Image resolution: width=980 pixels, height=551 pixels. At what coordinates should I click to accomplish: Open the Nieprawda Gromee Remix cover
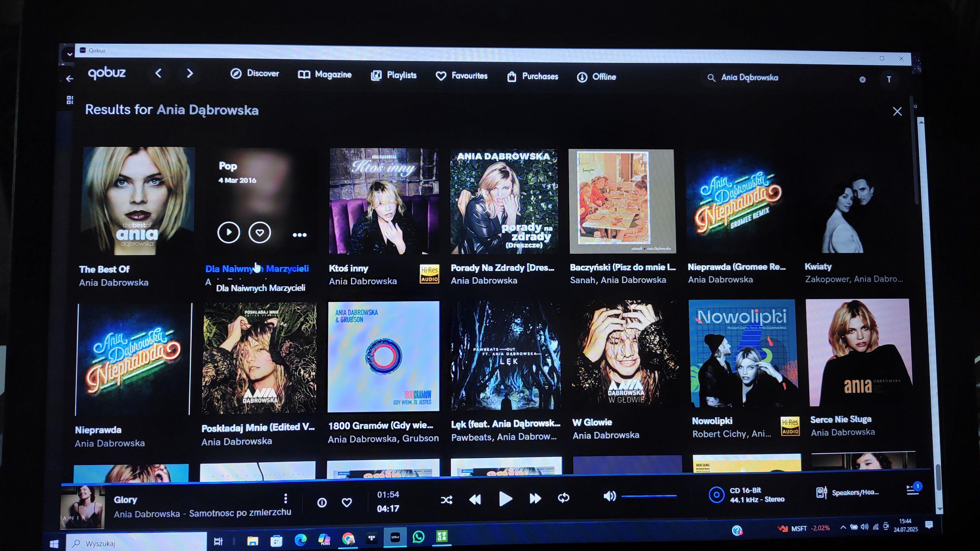[x=736, y=201]
